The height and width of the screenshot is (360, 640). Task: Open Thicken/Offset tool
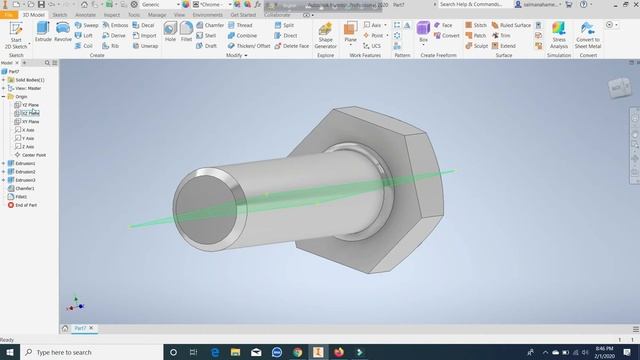click(249, 46)
